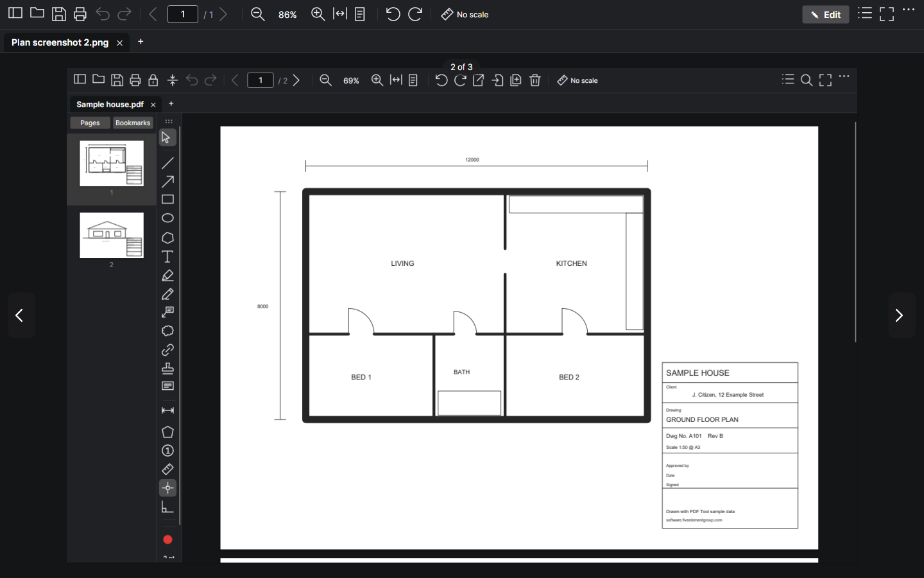Toggle the sidebar panel in the main toolbar
The image size is (924, 578).
[15, 13]
